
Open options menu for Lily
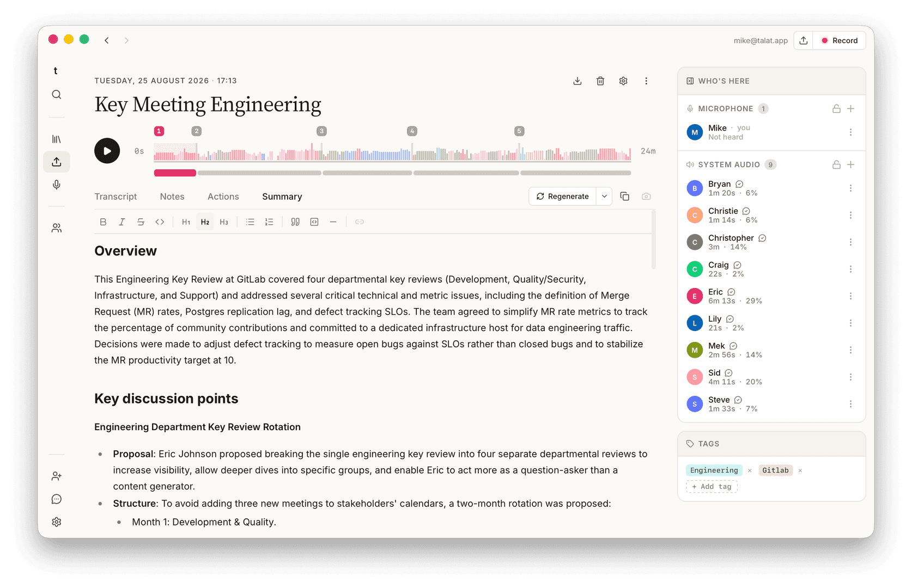pos(850,323)
